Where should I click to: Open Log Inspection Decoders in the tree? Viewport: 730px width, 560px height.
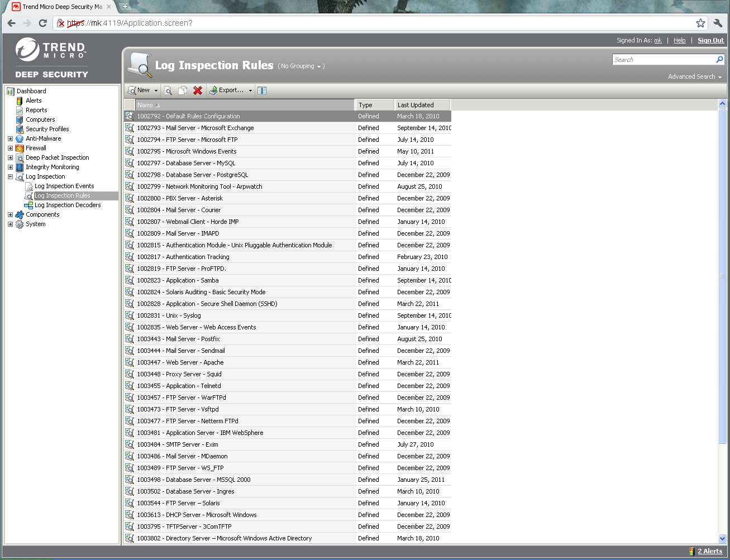[x=68, y=205]
